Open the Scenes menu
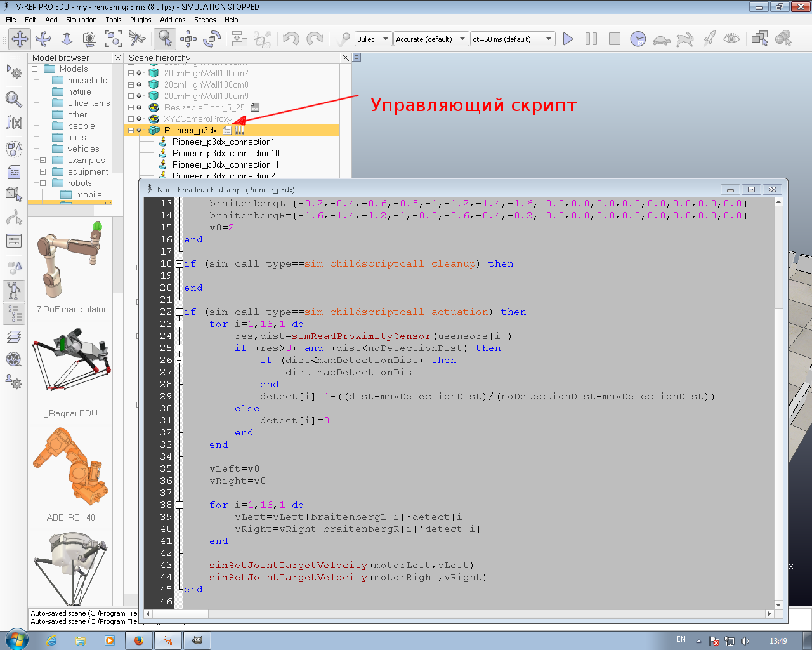This screenshot has height=650, width=812. point(205,20)
